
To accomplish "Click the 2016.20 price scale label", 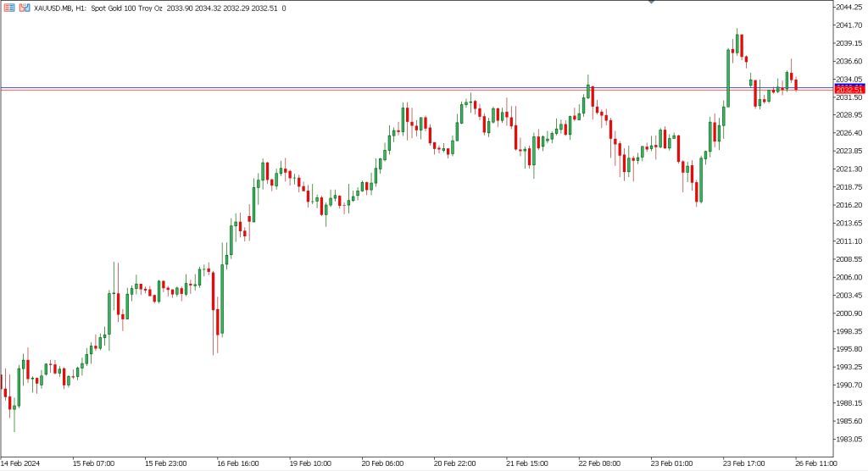I will coord(849,205).
